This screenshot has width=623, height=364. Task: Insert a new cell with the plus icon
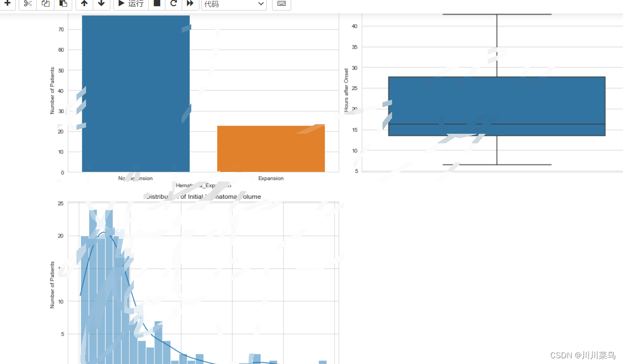(x=7, y=3)
